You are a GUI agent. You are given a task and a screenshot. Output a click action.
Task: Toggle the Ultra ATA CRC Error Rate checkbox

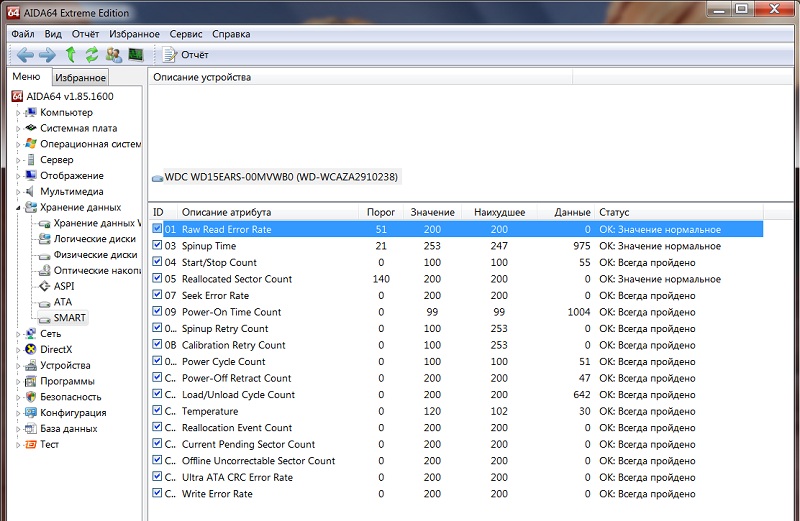click(157, 477)
